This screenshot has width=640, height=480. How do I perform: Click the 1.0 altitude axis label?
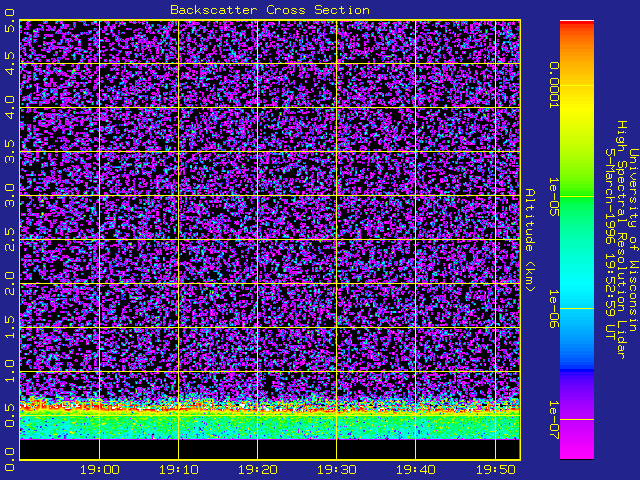[x=9, y=371]
